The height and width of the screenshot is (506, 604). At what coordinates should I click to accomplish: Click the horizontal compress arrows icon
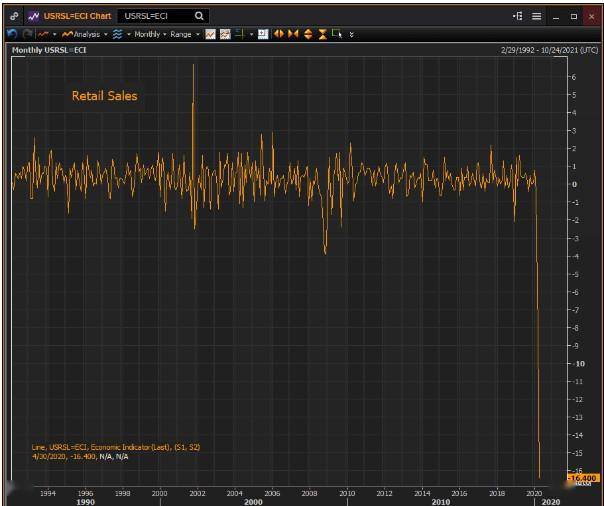(x=294, y=34)
